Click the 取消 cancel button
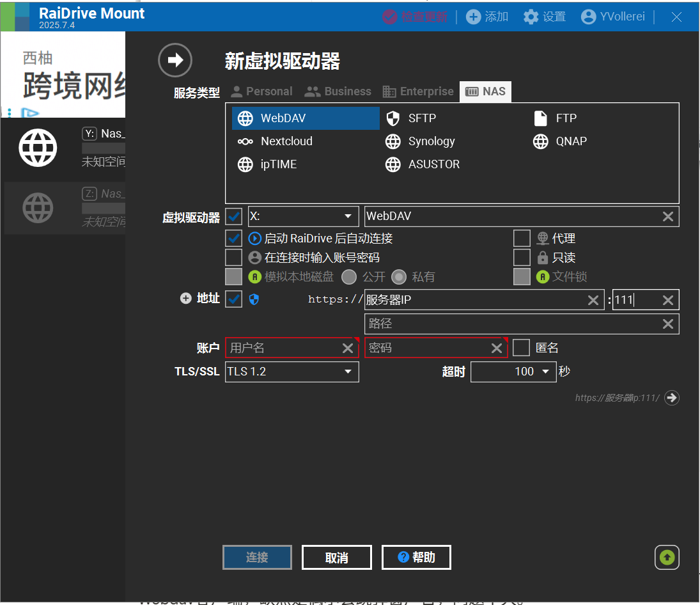700x605 pixels. 336,558
